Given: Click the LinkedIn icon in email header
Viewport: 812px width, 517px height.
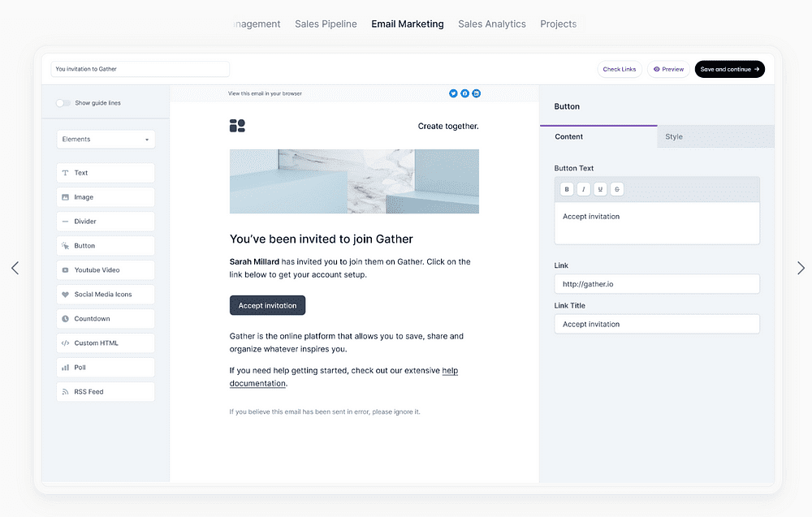Looking at the screenshot, I should click(477, 93).
